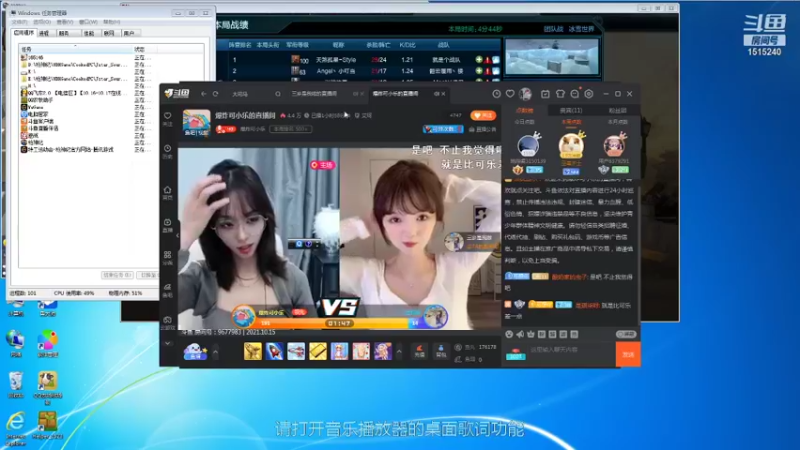
Task: Open History clock in Douyu left sidebar
Action: coord(167,152)
